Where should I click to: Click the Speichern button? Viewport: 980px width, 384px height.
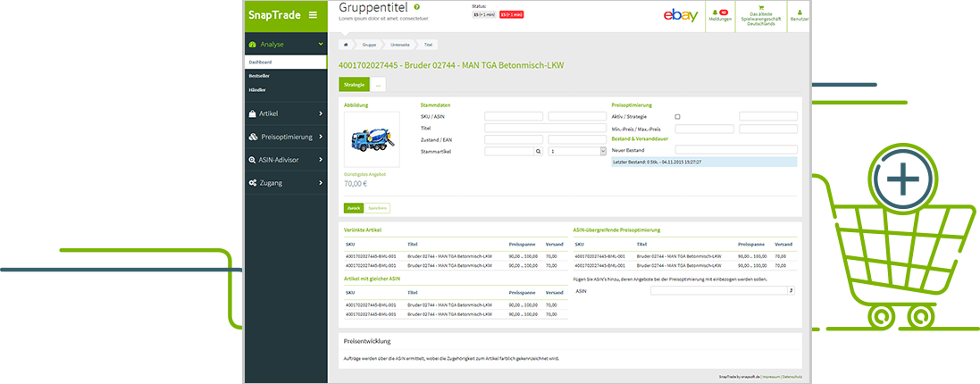(378, 208)
